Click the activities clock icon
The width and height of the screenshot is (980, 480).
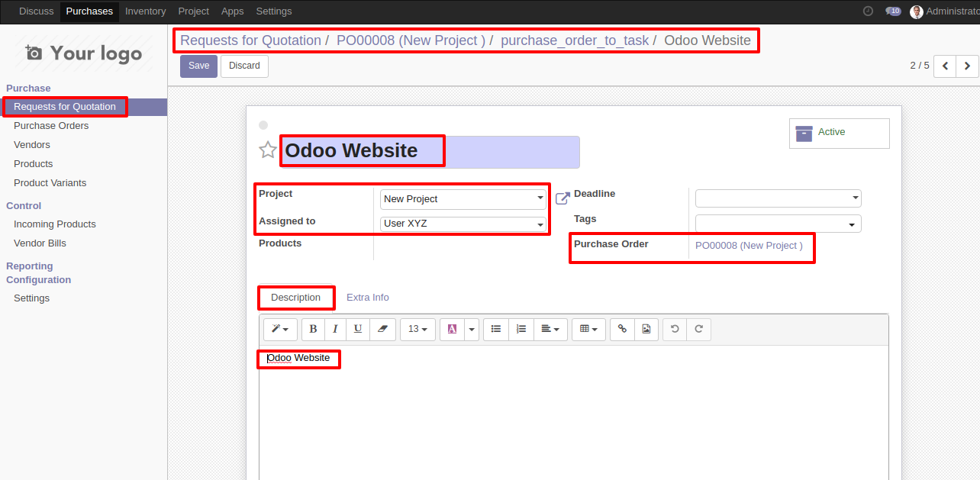(868, 11)
